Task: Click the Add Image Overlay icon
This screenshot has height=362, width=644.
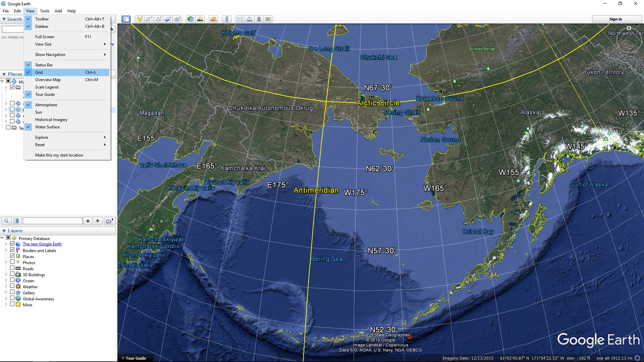Action: (x=168, y=19)
